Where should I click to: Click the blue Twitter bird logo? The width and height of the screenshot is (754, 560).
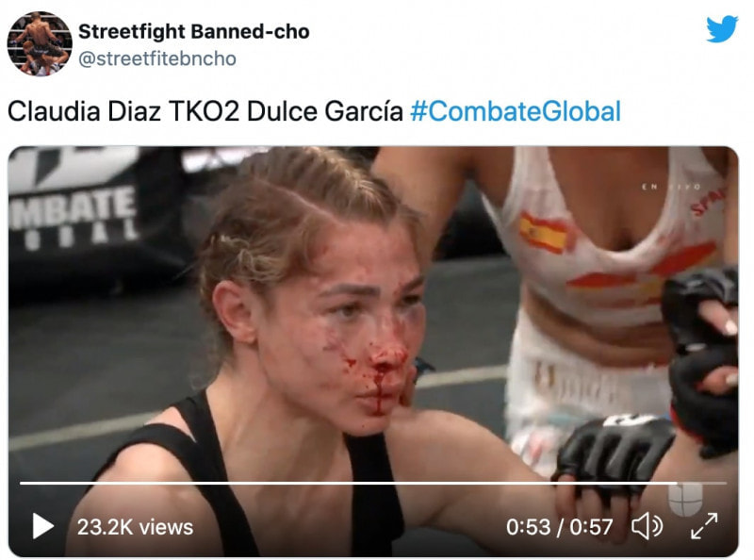(x=722, y=29)
